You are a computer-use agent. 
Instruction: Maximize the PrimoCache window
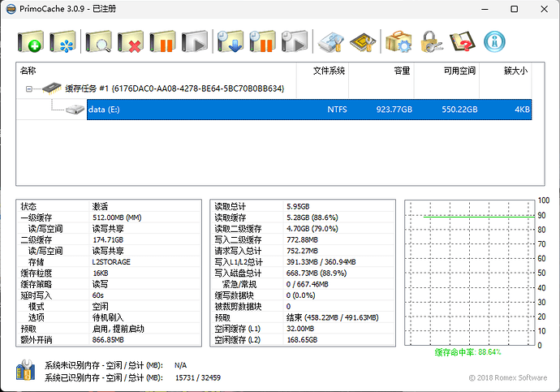point(515,9)
